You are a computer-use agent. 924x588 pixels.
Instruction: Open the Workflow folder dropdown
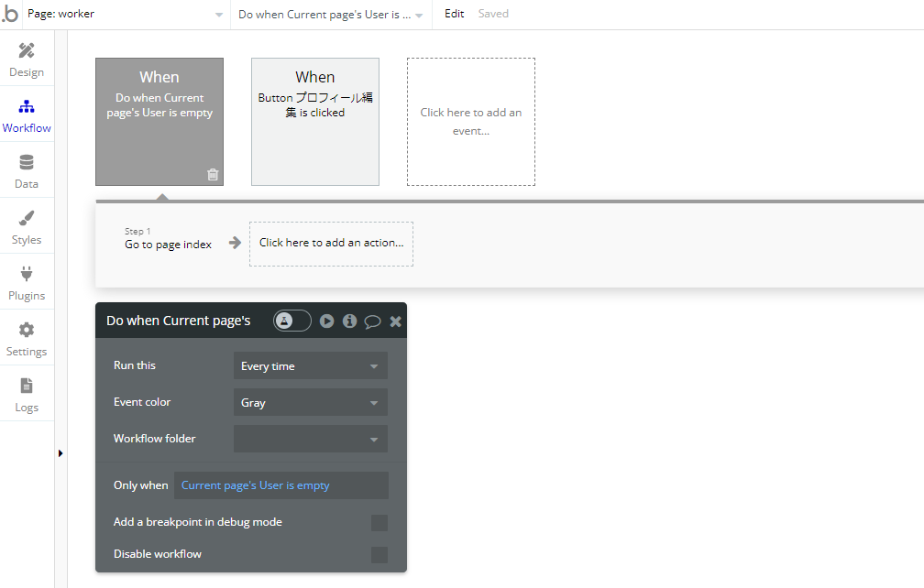[x=311, y=439]
